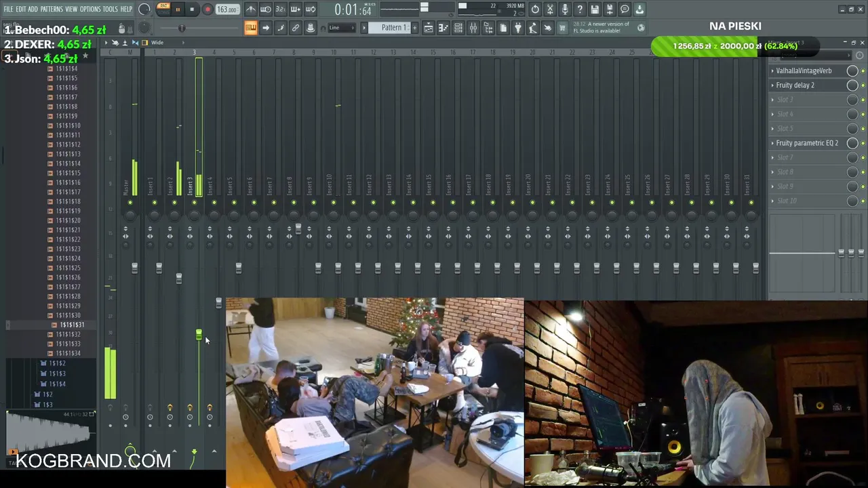Image resolution: width=868 pixels, height=488 pixels.
Task: Open the browser view icon
Action: coord(488,28)
